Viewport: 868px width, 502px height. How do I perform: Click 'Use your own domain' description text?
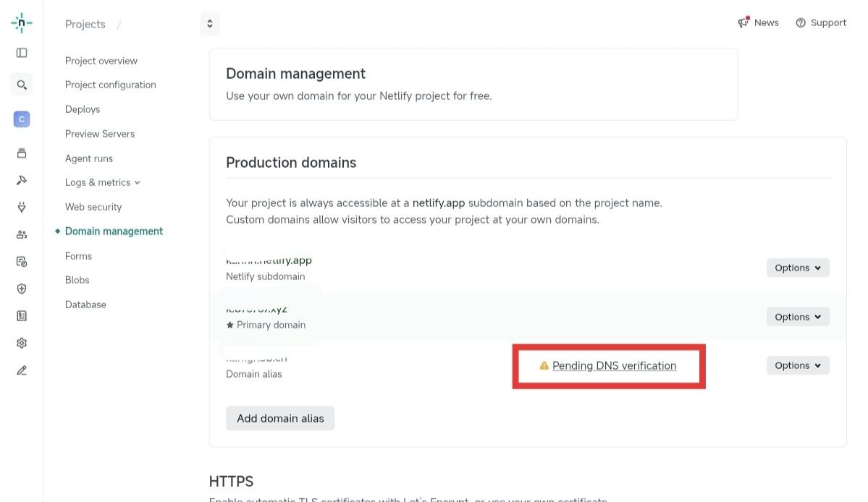click(359, 95)
